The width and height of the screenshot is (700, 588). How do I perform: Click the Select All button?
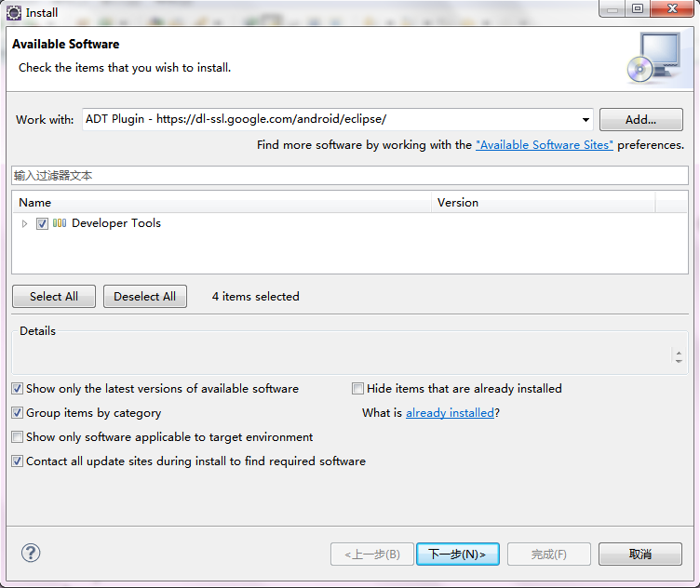(x=54, y=297)
